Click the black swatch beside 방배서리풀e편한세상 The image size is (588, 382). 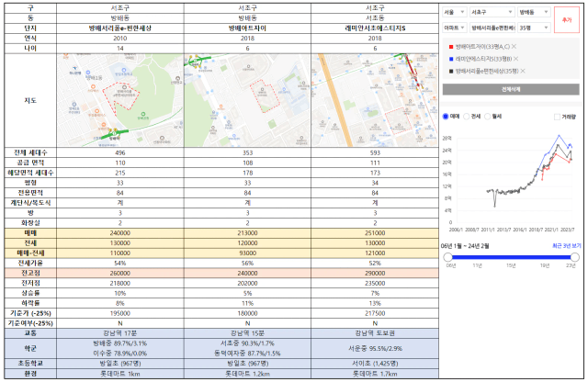pyautogui.click(x=451, y=72)
